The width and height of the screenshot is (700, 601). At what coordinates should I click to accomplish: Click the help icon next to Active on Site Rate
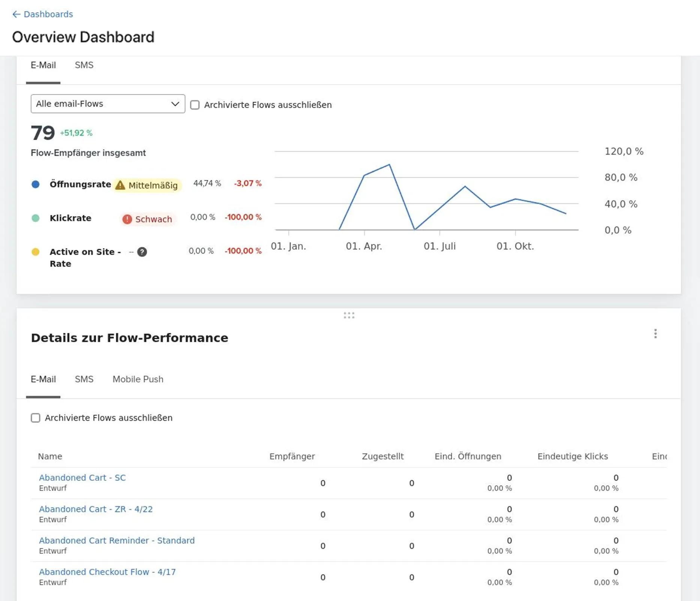click(x=142, y=252)
